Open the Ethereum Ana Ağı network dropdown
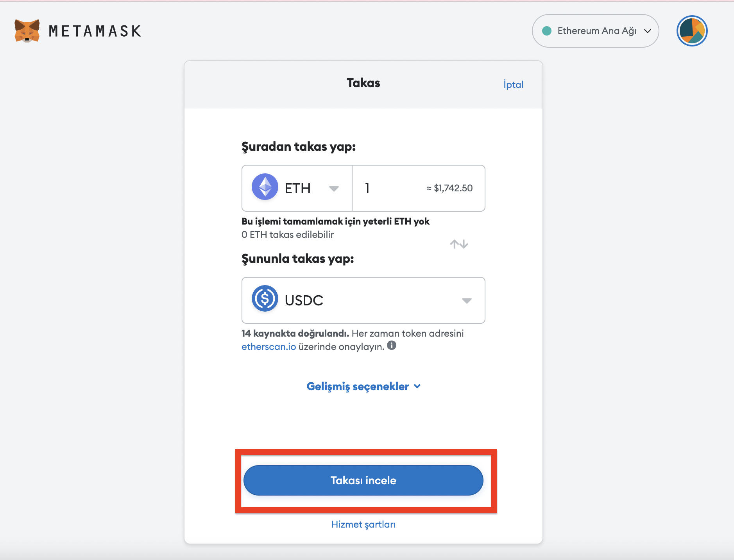Screen dimensions: 734x560 tap(595, 31)
